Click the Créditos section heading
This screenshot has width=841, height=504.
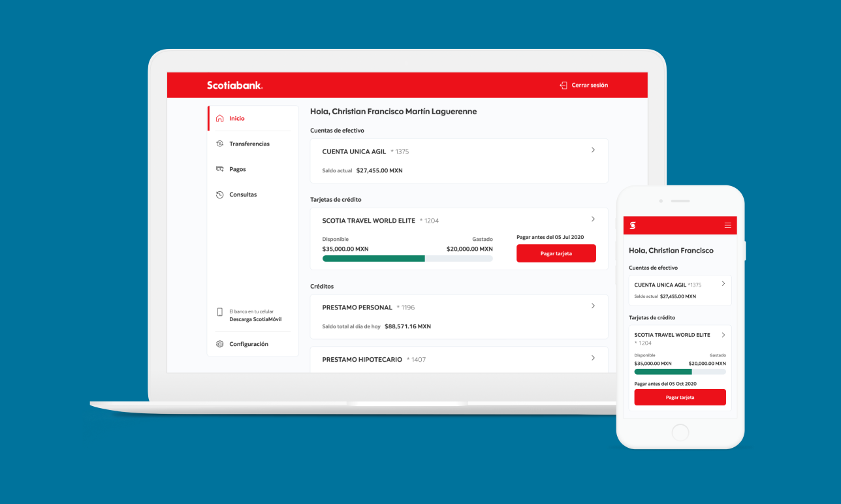[x=322, y=287]
